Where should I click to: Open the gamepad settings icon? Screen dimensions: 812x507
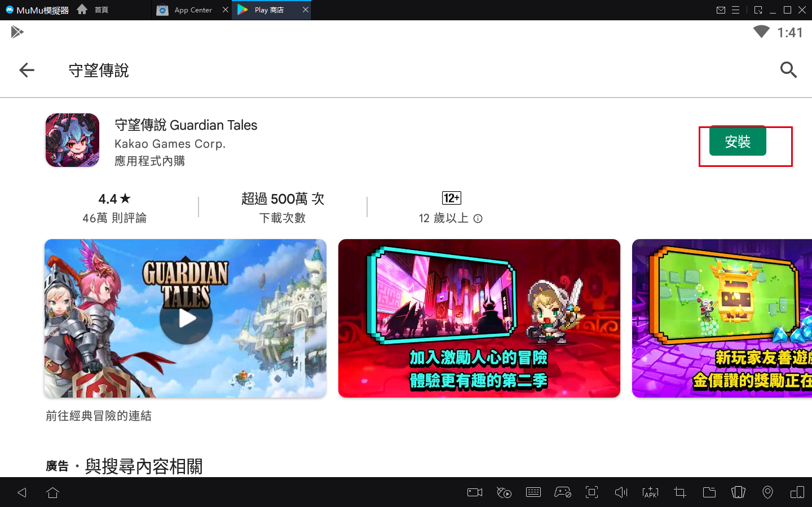coord(563,492)
